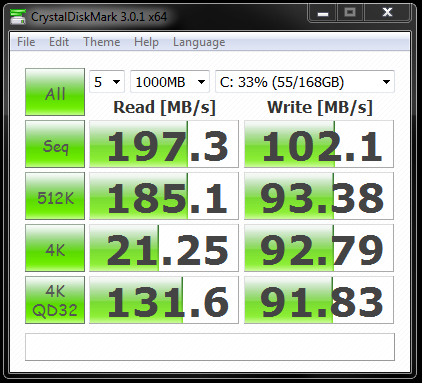Screen dimensions: 422x383
Task: Click the Write [MB/s] column header
Action: click(x=320, y=107)
